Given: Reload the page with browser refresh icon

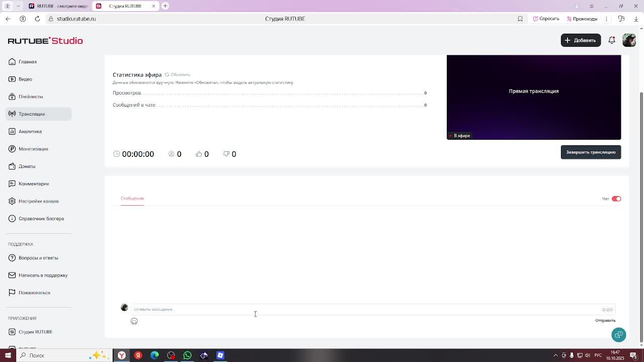Looking at the screenshot, I should (37, 19).
